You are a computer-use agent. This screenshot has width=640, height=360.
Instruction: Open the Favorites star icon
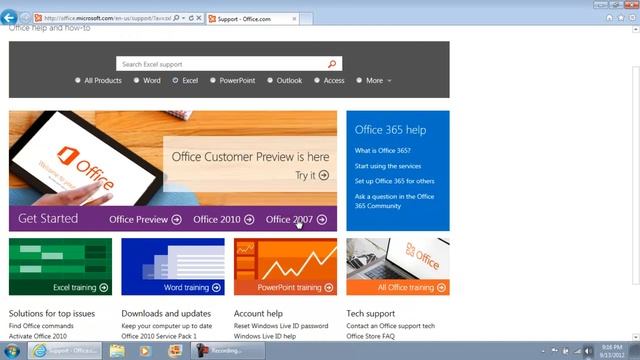(x=621, y=18)
